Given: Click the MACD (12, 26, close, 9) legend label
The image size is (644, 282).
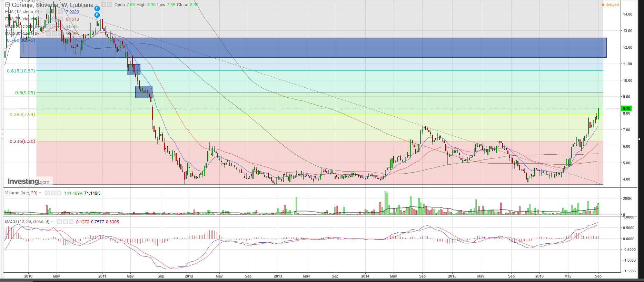Looking at the screenshot, I should click(x=27, y=222).
